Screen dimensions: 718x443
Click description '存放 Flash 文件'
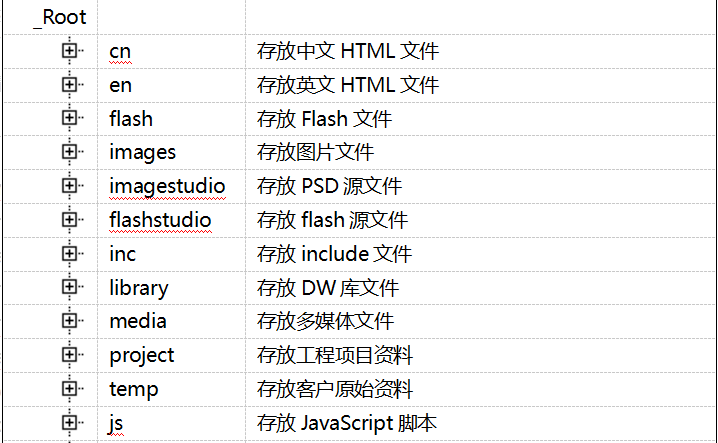click(x=324, y=119)
